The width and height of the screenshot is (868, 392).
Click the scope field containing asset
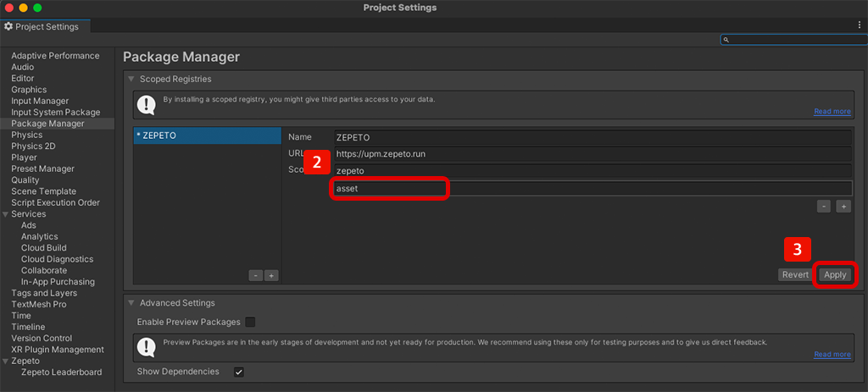(593, 188)
